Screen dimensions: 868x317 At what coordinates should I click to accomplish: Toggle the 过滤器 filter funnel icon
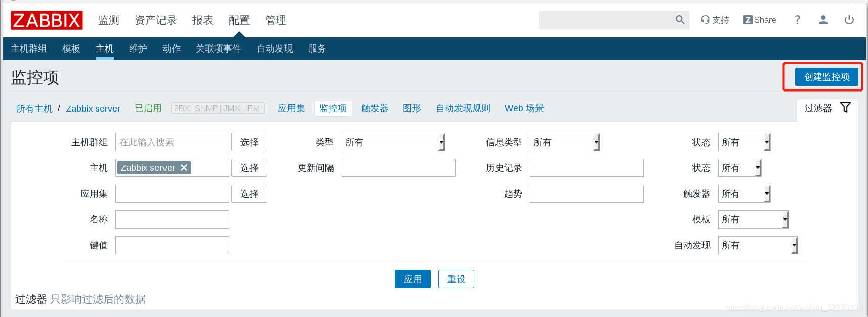[845, 107]
